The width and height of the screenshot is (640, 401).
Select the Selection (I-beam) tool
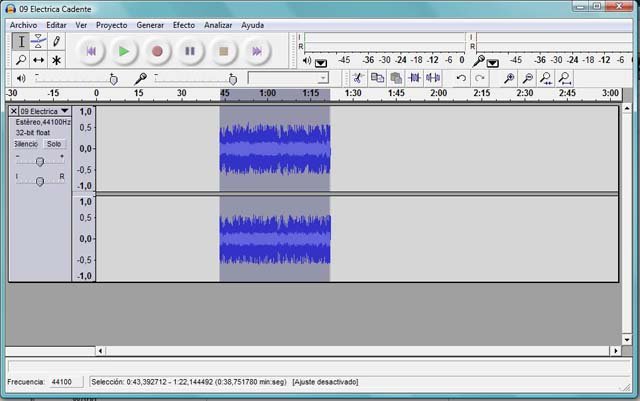pyautogui.click(x=21, y=41)
